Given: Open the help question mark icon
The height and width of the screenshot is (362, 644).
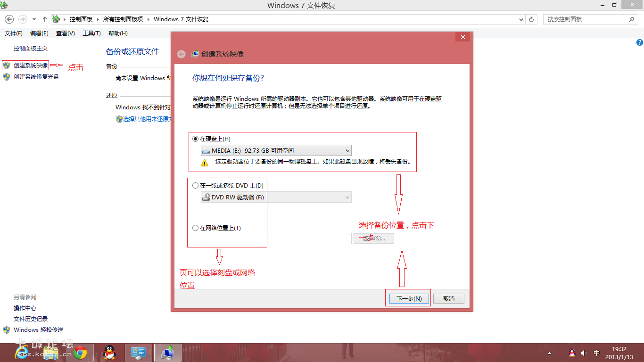Looking at the screenshot, I should pyautogui.click(x=640, y=42).
